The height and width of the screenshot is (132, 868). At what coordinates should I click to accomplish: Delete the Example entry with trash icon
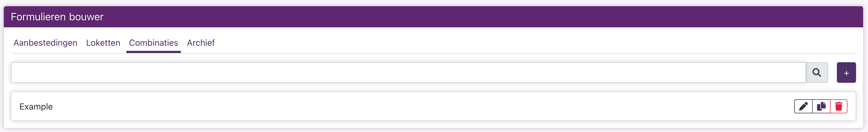(x=839, y=107)
